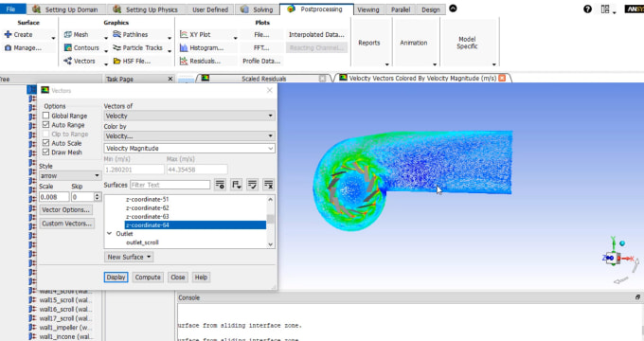
Task: Switch to the Viewing tab
Action: click(x=368, y=9)
